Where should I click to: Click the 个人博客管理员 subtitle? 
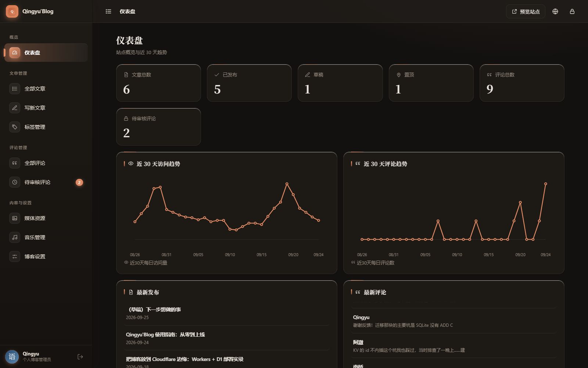point(37,360)
